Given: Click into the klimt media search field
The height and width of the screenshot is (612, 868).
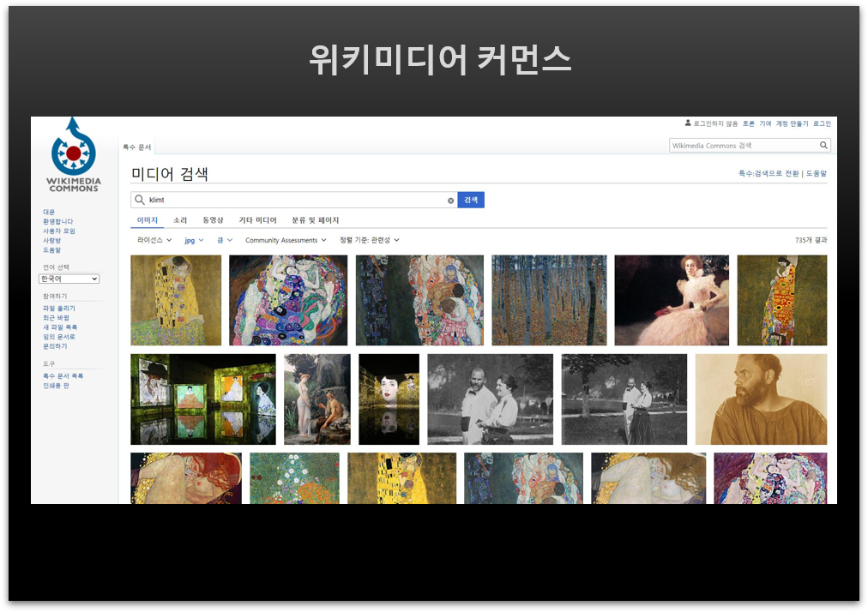Looking at the screenshot, I should coord(294,200).
